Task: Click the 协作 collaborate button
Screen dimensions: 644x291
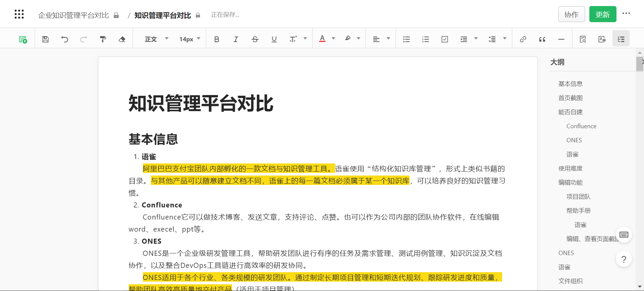Action: pyautogui.click(x=572, y=14)
